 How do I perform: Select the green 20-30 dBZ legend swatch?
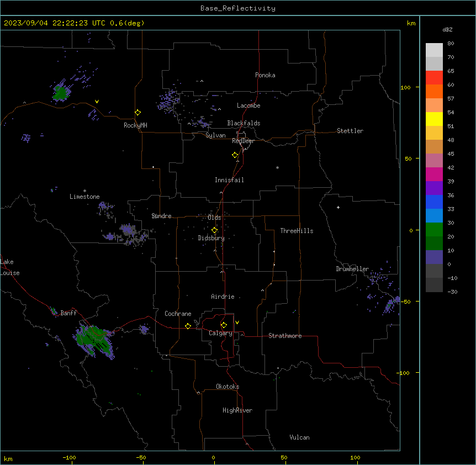[434, 230]
